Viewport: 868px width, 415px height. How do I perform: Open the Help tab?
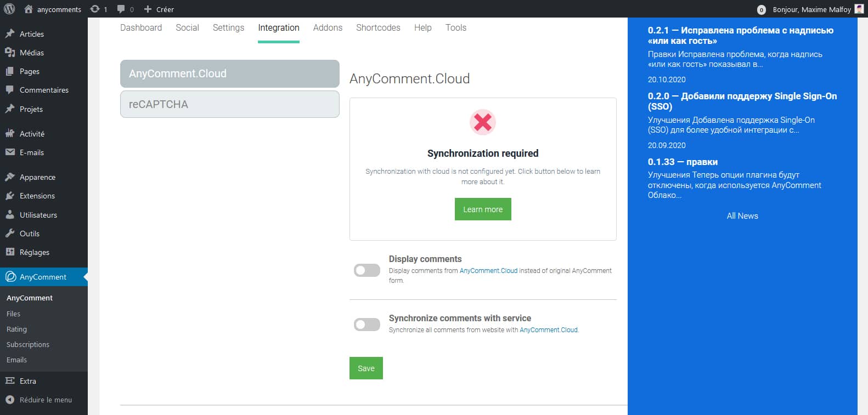pos(422,27)
